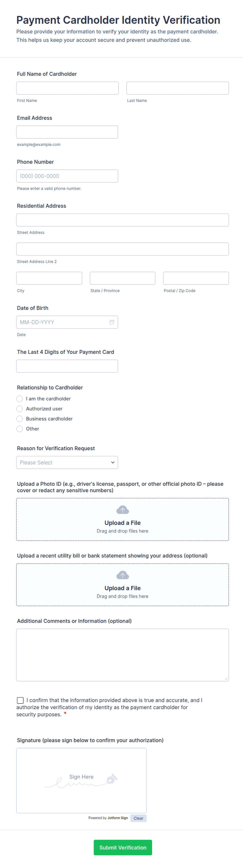Open the Date of Birth calendar icon
The height and width of the screenshot is (868, 243).
112,322
